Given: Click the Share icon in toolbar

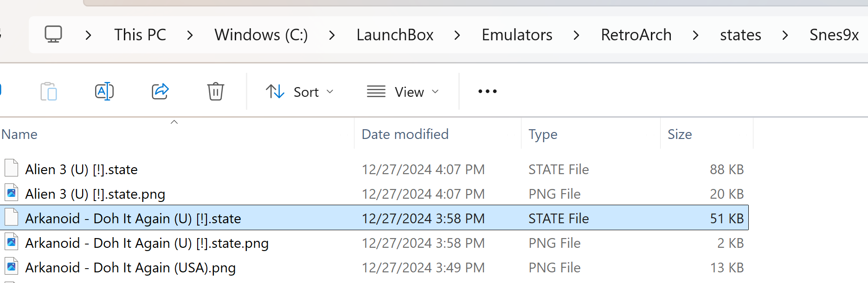Looking at the screenshot, I should point(160,91).
